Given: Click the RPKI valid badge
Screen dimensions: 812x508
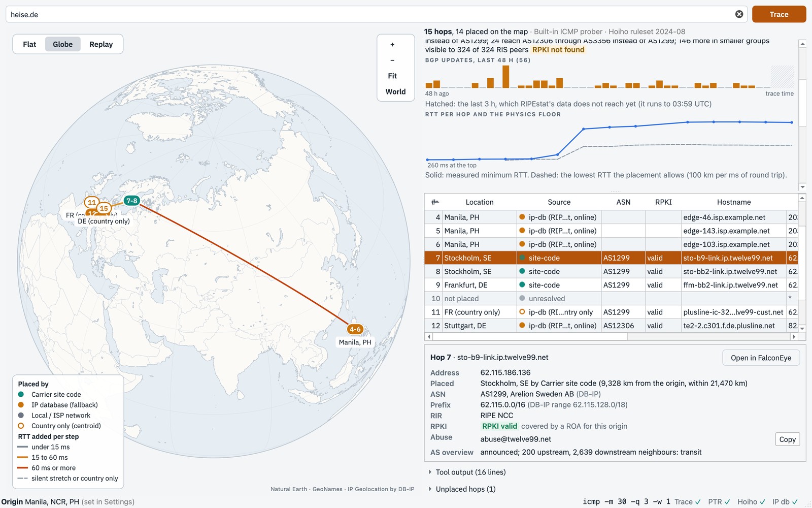Looking at the screenshot, I should tap(499, 426).
